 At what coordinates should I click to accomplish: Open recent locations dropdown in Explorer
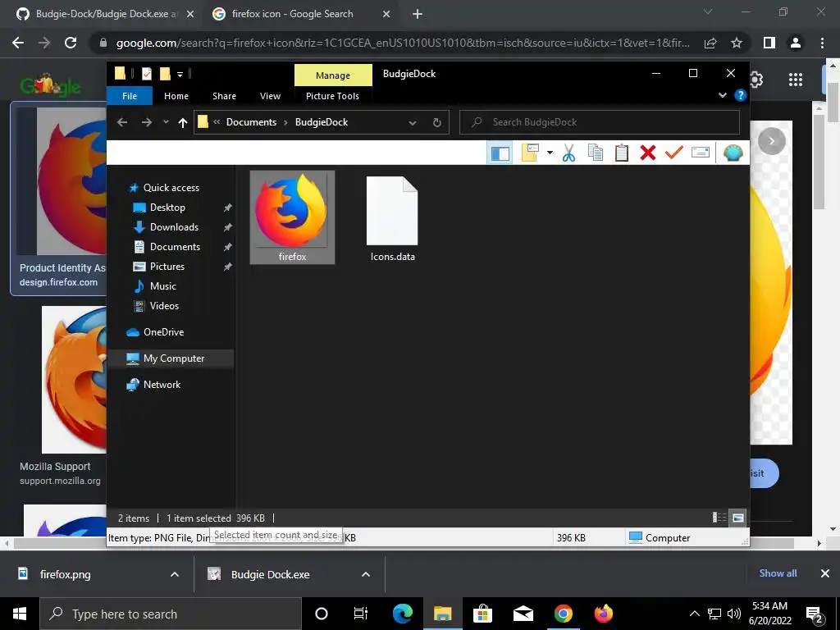pos(166,122)
